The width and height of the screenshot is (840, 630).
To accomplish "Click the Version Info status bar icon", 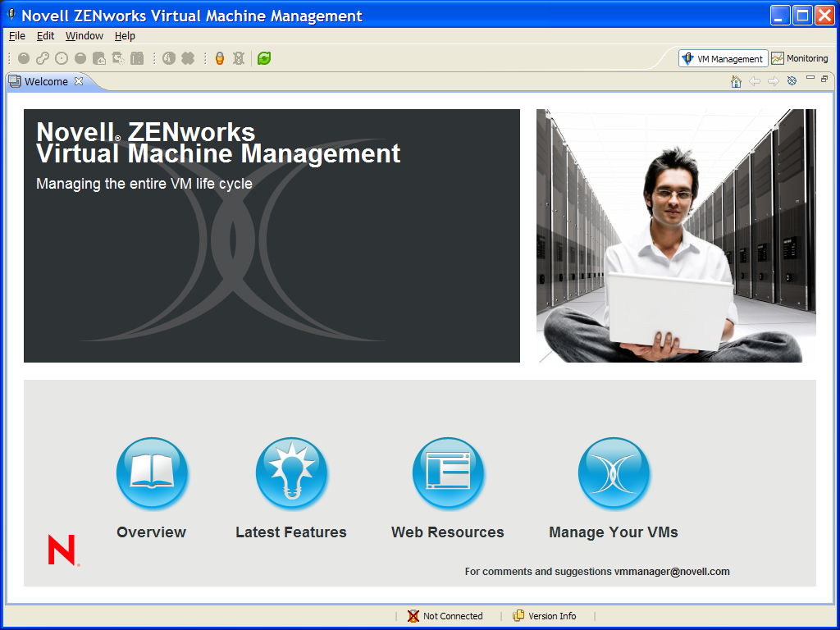I will click(517, 616).
